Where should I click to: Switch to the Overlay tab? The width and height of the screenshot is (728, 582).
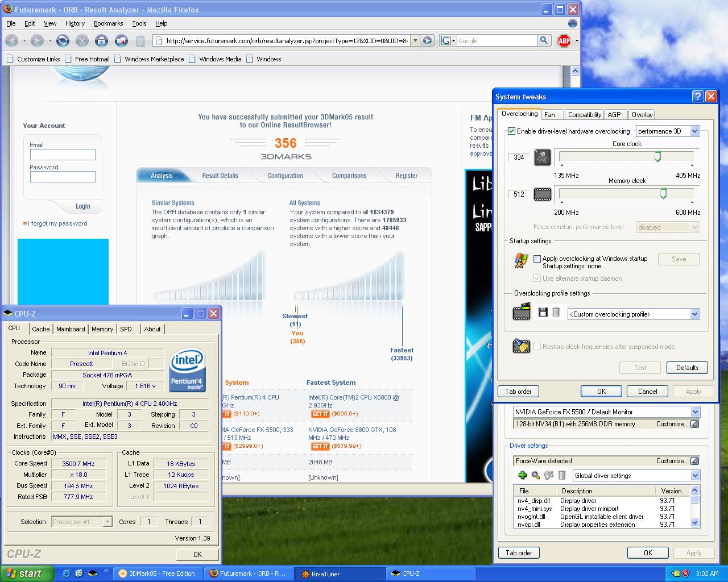[x=642, y=115]
